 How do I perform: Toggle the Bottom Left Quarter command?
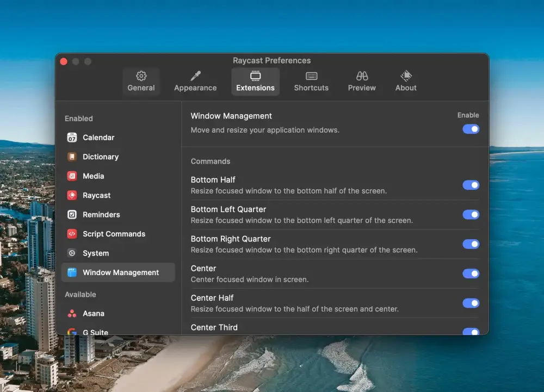[x=471, y=215]
